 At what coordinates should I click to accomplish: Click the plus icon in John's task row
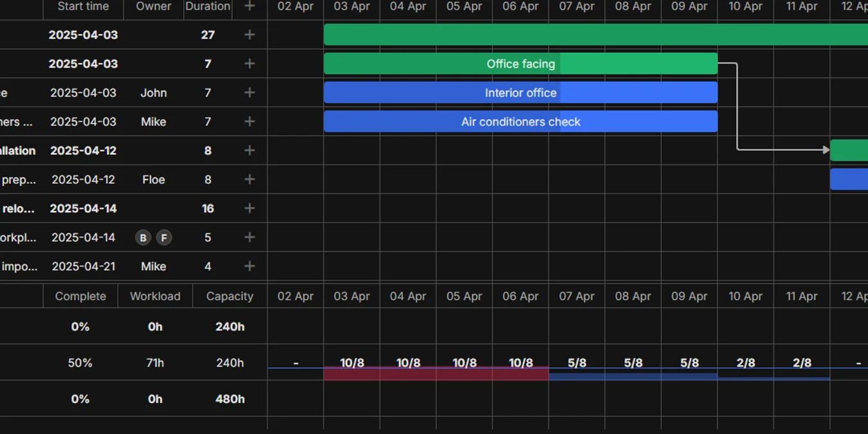[250, 93]
